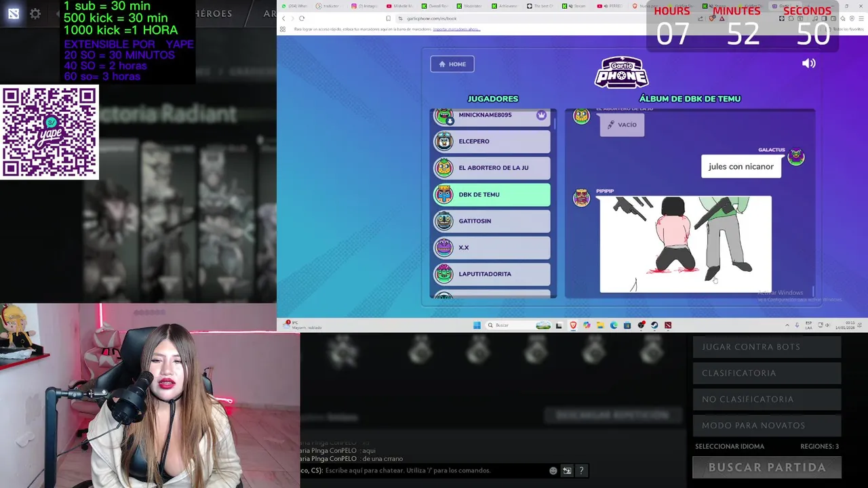Image resolution: width=868 pixels, height=488 pixels.
Task: Open the album drawing by PIPIPIP
Action: 686,245
